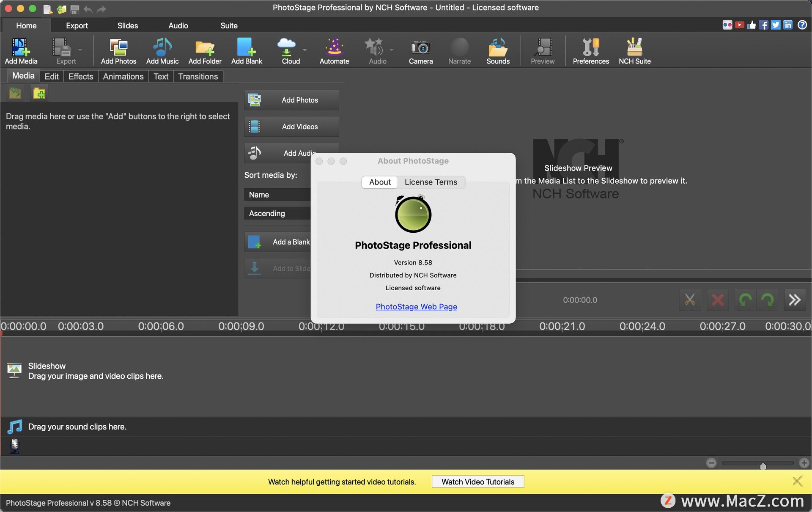Click rotate counterclockwise green arrow
Image resolution: width=812 pixels, height=512 pixels.
[745, 300]
